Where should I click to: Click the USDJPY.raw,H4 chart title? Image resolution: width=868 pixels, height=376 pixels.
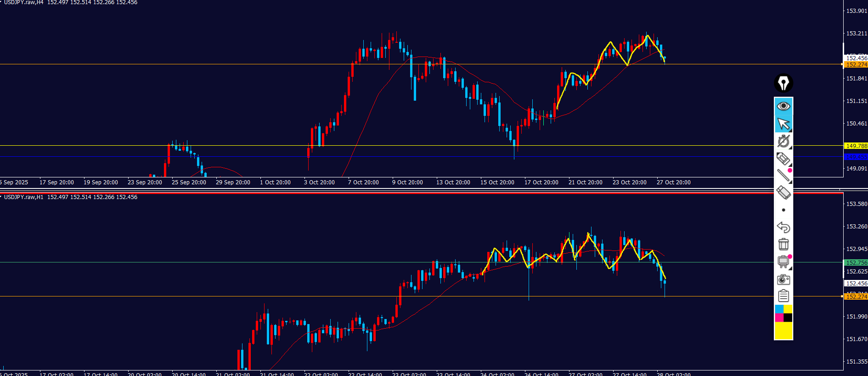[x=23, y=3]
